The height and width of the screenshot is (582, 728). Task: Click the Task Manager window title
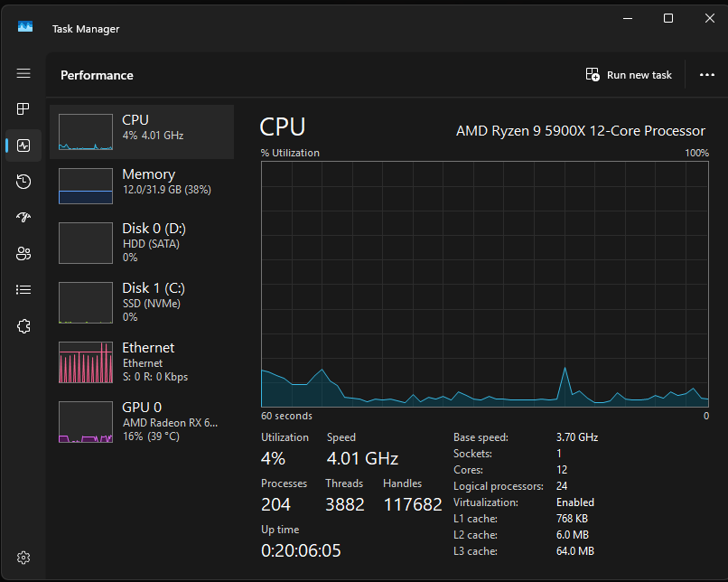click(x=86, y=29)
